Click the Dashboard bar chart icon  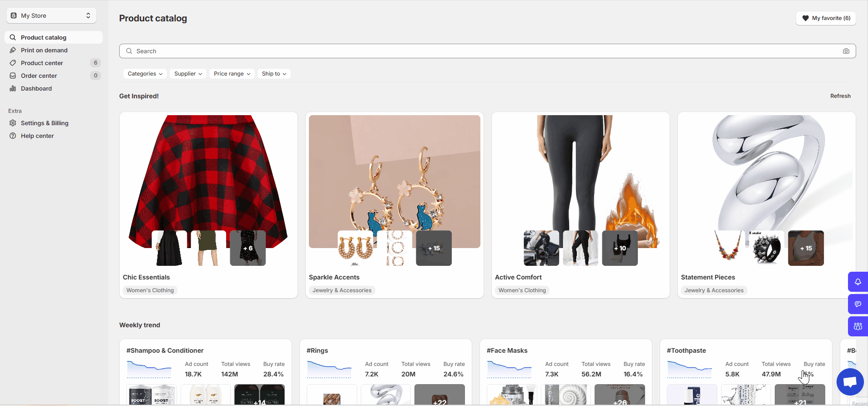pos(13,88)
